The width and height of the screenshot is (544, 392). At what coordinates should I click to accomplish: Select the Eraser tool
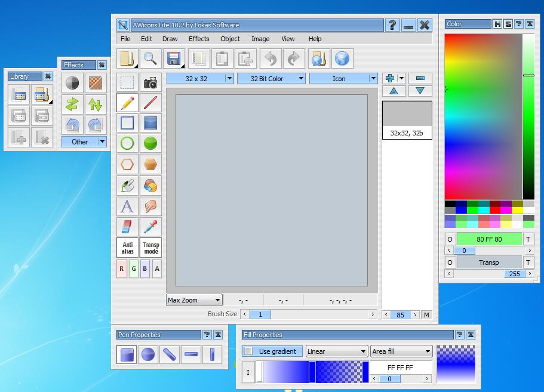[127, 227]
